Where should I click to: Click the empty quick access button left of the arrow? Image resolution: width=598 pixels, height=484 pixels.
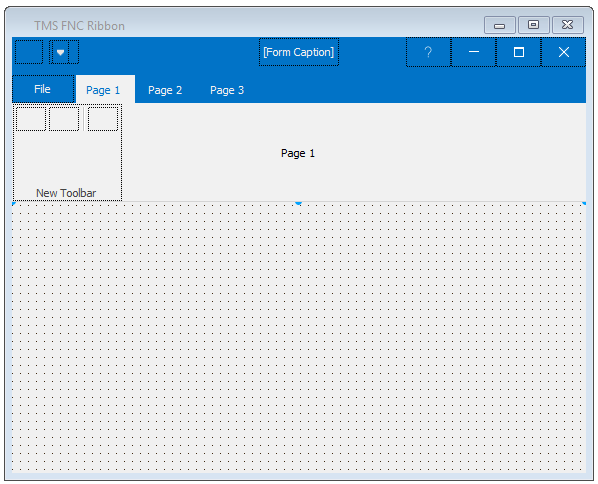tap(29, 52)
